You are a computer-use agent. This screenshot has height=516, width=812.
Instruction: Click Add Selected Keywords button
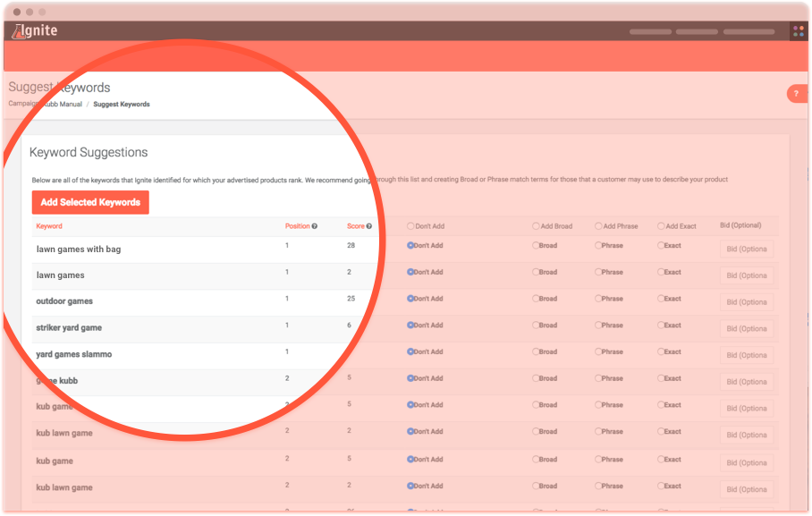(x=90, y=203)
